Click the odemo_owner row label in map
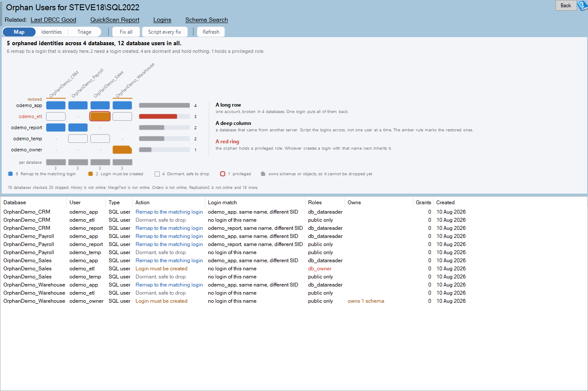Image resolution: width=588 pixels, height=391 pixels. (26, 150)
